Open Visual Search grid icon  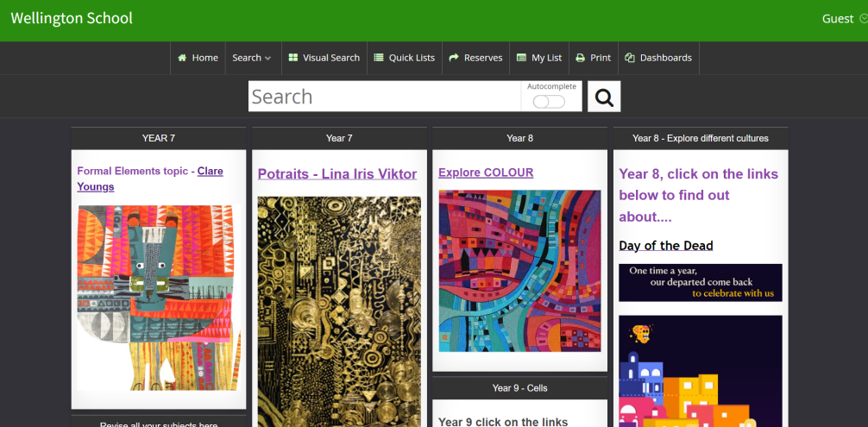coord(292,58)
